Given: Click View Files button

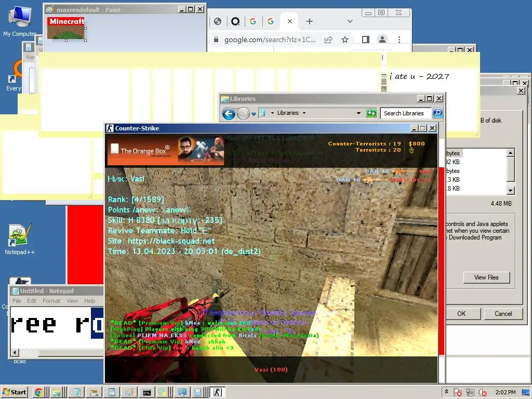Looking at the screenshot, I should click(486, 277).
